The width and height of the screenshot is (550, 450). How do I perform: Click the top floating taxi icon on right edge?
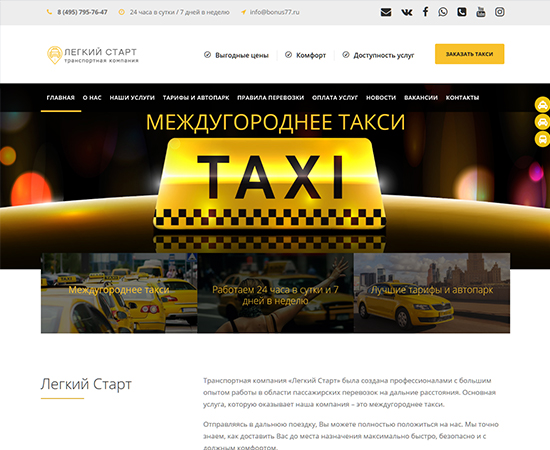pos(542,105)
